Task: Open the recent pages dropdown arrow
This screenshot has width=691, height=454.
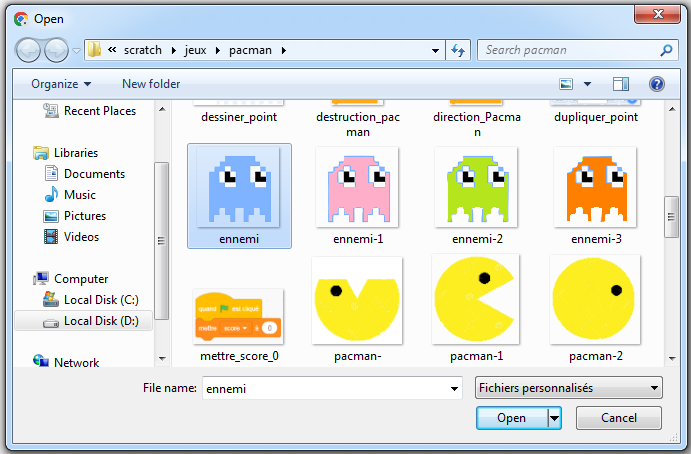Action: pyautogui.click(x=77, y=51)
